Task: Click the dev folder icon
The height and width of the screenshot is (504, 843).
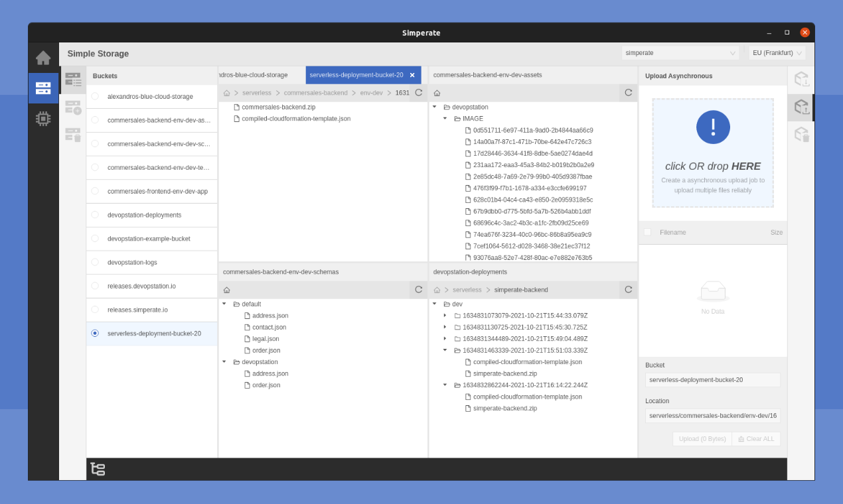Action: [447, 304]
